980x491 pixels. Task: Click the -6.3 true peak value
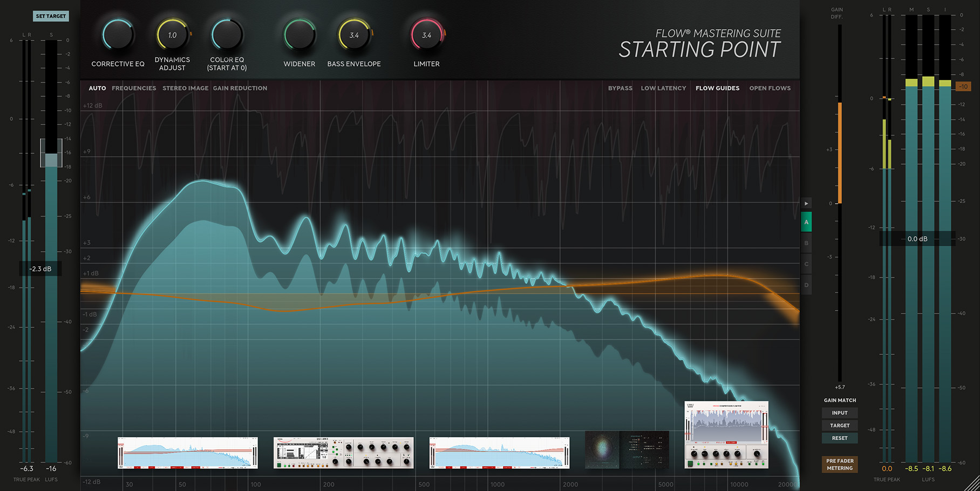[26, 468]
